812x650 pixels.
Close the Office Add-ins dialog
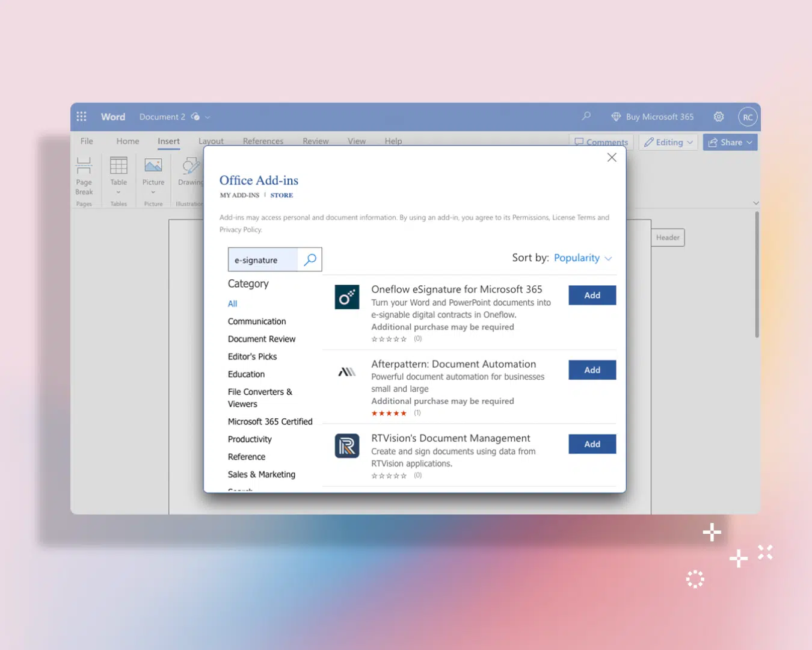pos(612,158)
